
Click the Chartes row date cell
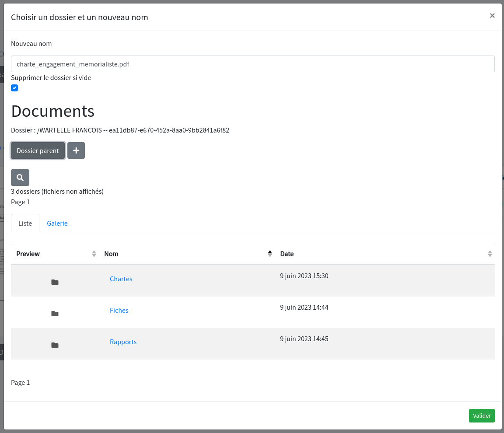pyautogui.click(x=304, y=276)
